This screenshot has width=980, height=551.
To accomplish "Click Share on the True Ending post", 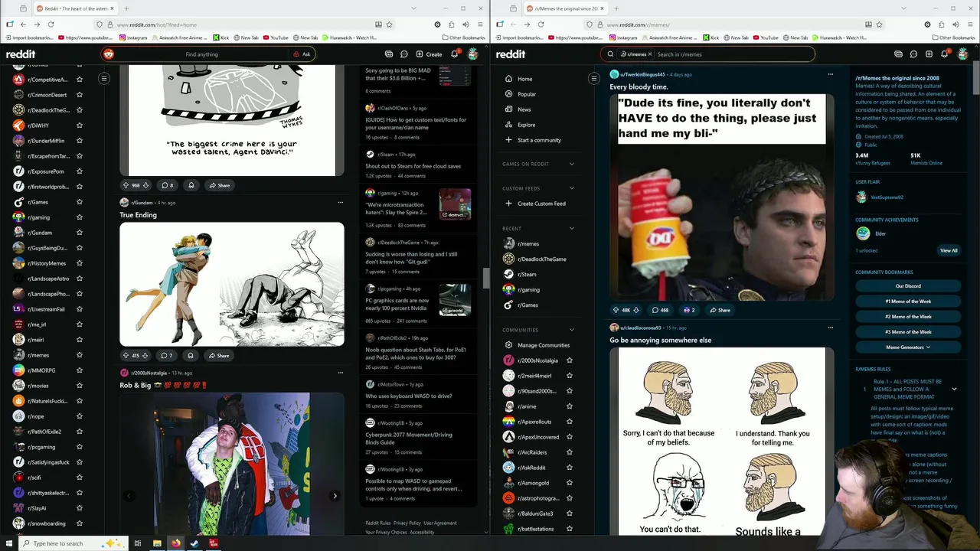I will click(x=219, y=355).
